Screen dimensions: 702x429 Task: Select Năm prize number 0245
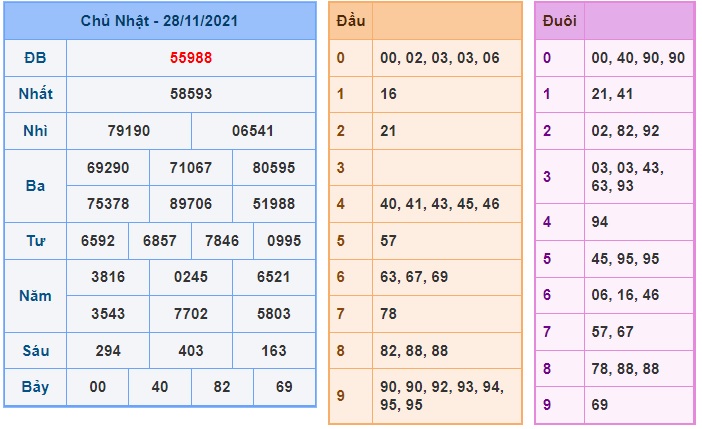click(x=191, y=277)
